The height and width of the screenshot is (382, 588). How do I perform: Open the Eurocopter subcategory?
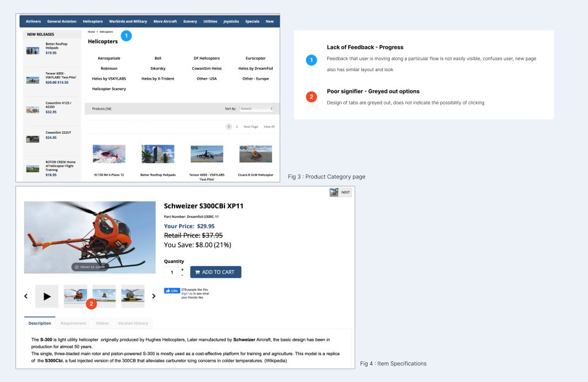tap(256, 58)
